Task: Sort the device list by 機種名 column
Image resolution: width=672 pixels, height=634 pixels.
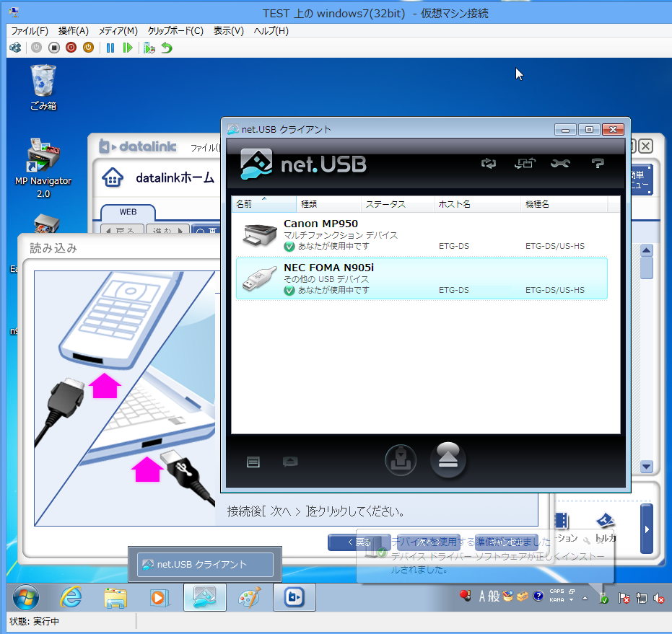Action: pyautogui.click(x=564, y=204)
